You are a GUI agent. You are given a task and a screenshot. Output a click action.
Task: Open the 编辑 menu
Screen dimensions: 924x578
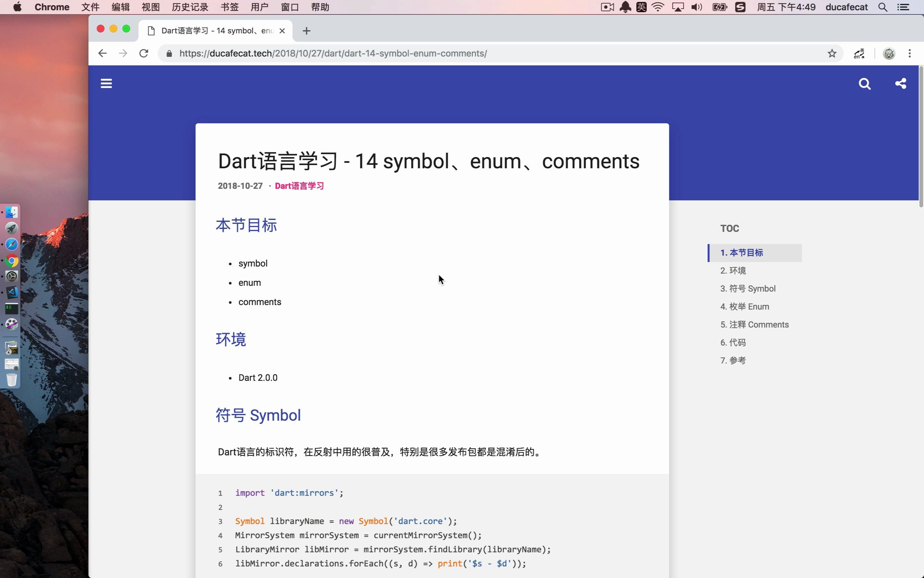[x=121, y=7]
